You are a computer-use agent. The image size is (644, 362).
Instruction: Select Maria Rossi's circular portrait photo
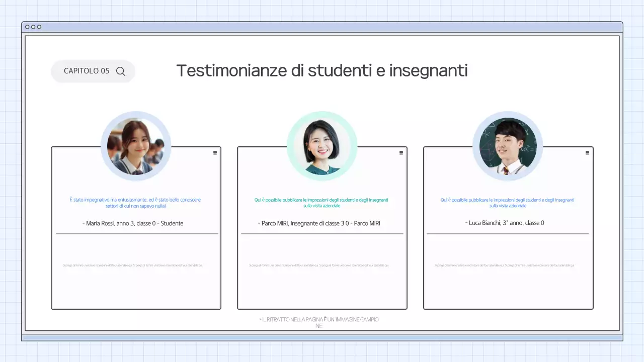click(136, 146)
